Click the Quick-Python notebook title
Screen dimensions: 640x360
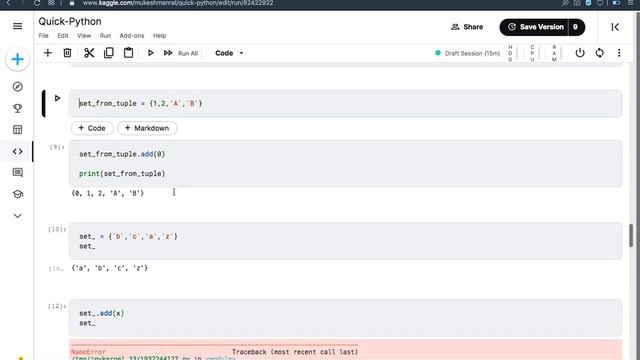70,22
